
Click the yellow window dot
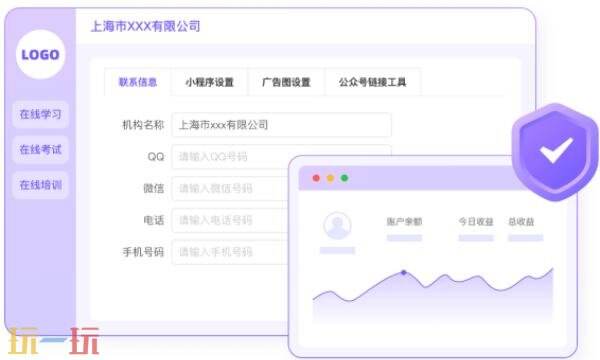330,178
